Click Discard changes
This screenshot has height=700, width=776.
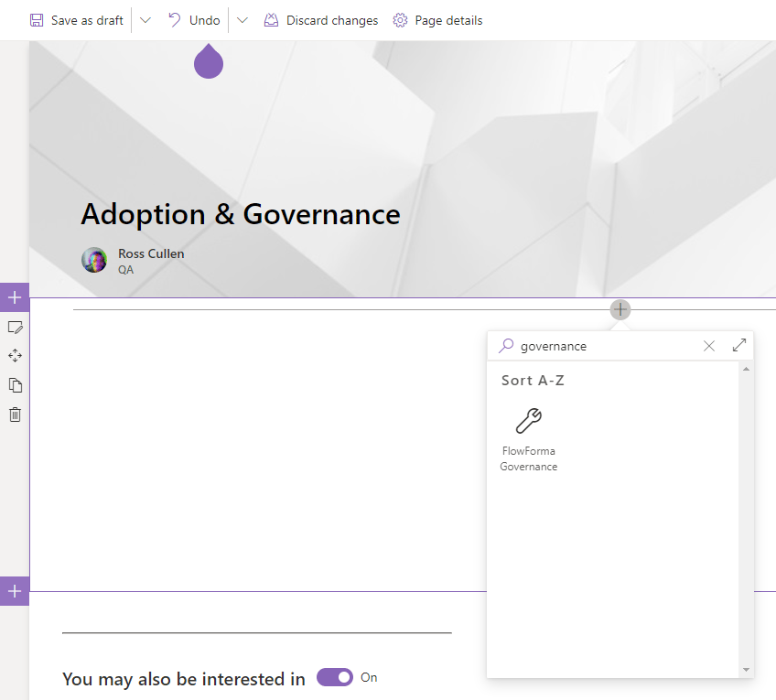pyautogui.click(x=321, y=20)
